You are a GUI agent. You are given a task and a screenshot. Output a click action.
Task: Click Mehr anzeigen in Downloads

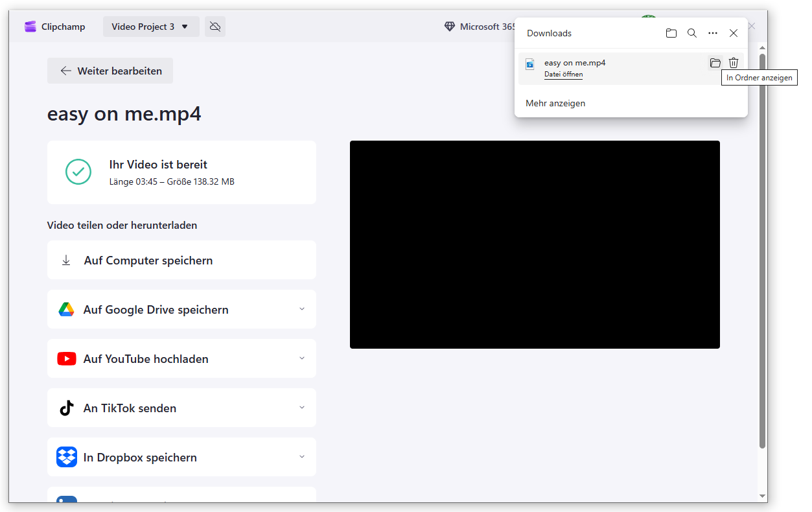(x=555, y=103)
